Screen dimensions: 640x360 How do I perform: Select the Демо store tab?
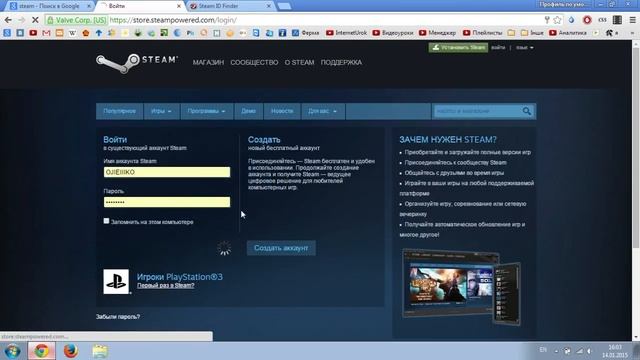click(248, 111)
